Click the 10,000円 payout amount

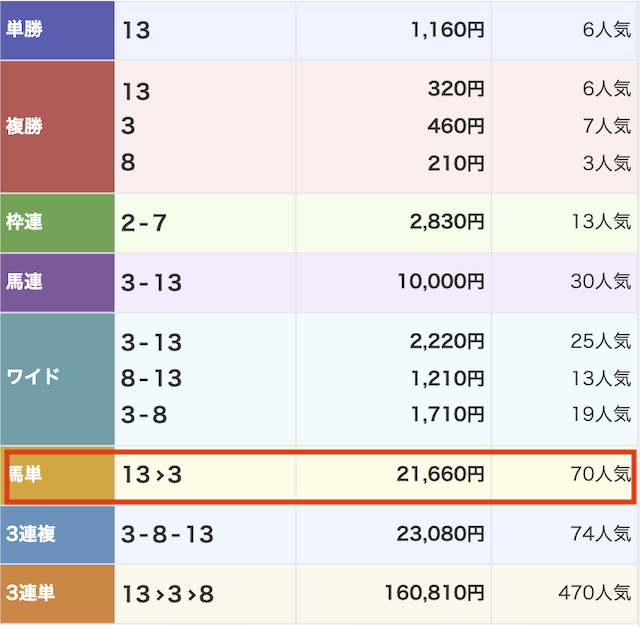(442, 283)
